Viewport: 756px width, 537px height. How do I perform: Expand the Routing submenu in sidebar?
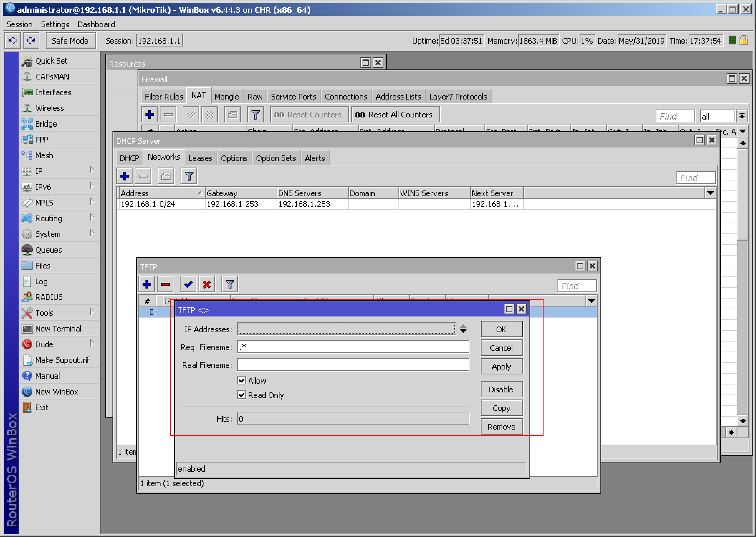[x=92, y=218]
